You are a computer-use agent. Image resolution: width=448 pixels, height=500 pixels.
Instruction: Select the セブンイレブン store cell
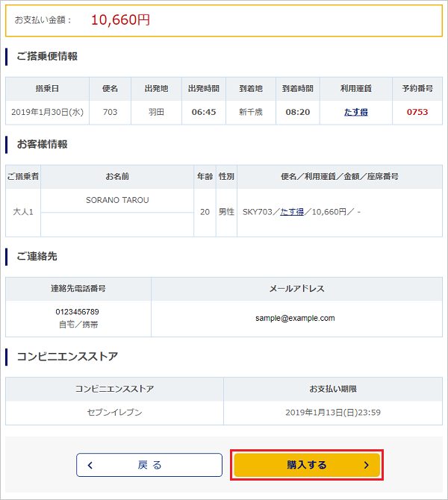pyautogui.click(x=114, y=412)
